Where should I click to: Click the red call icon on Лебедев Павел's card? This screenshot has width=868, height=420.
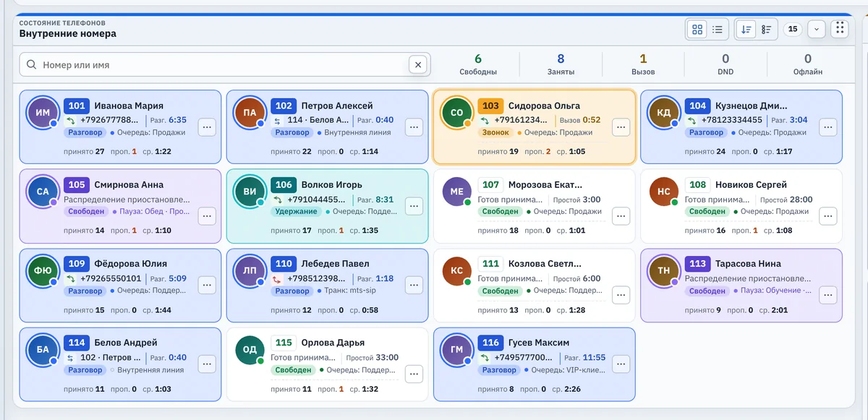coord(277,279)
